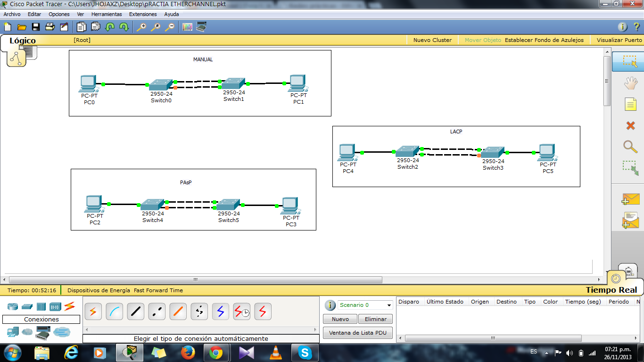Click the Save diskette toolbar icon
The width and height of the screenshot is (644, 362).
(35, 27)
